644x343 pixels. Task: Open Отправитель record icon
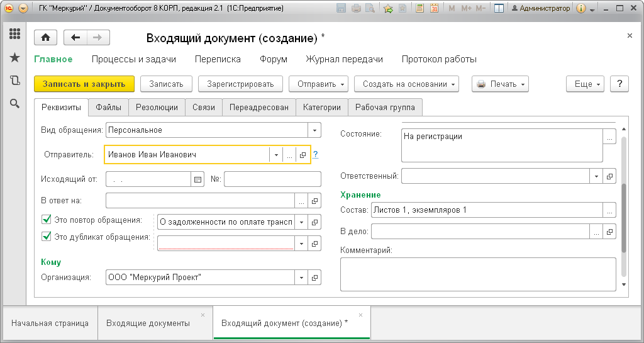click(x=303, y=155)
